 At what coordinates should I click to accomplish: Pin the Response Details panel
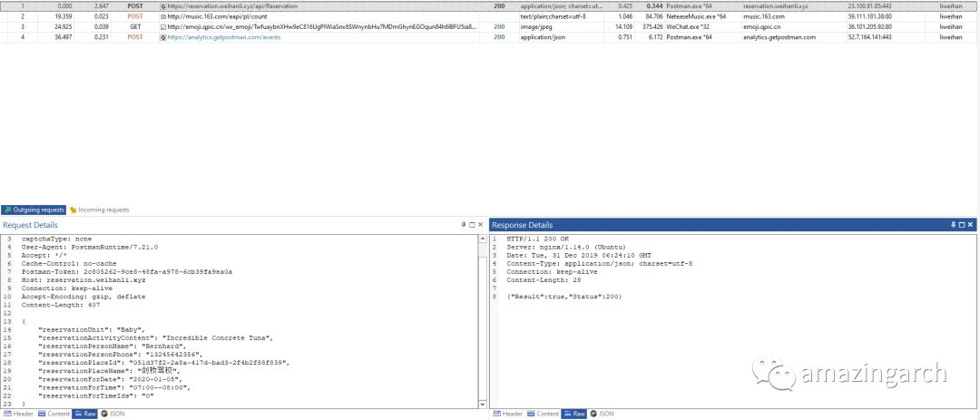click(954, 224)
